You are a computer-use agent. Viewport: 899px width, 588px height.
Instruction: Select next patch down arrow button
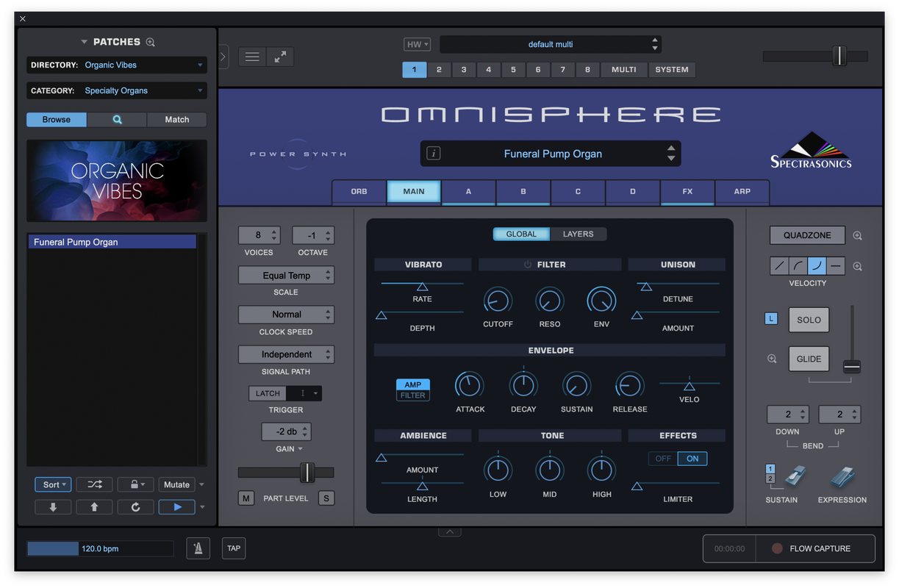(53, 507)
